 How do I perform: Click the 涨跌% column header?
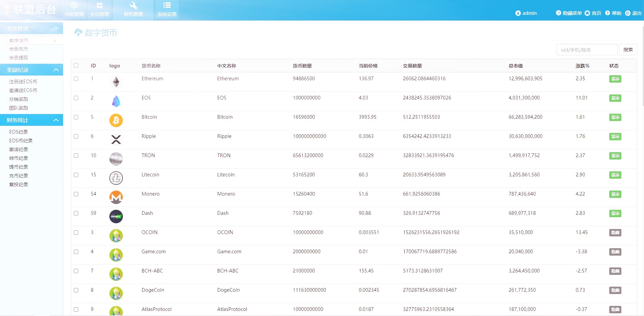583,66
